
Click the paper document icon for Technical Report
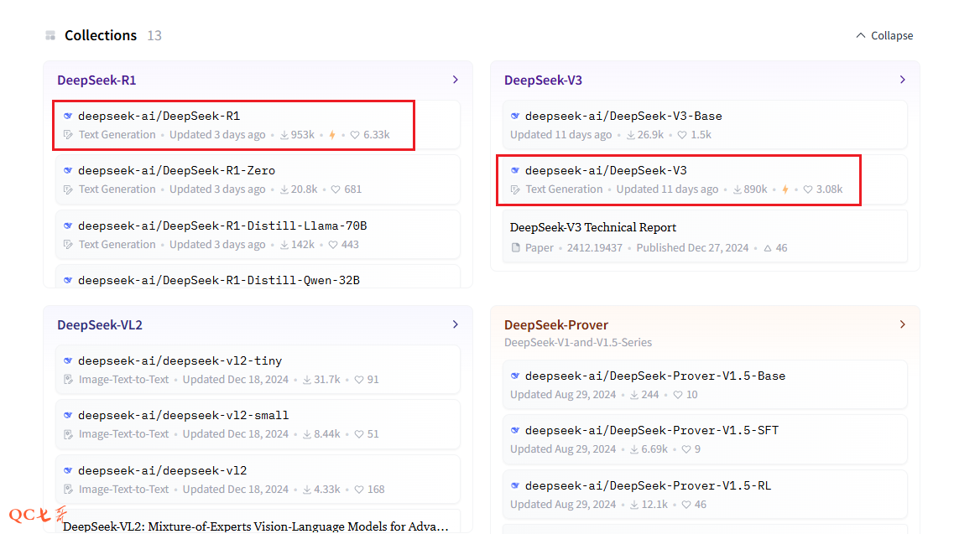(516, 248)
